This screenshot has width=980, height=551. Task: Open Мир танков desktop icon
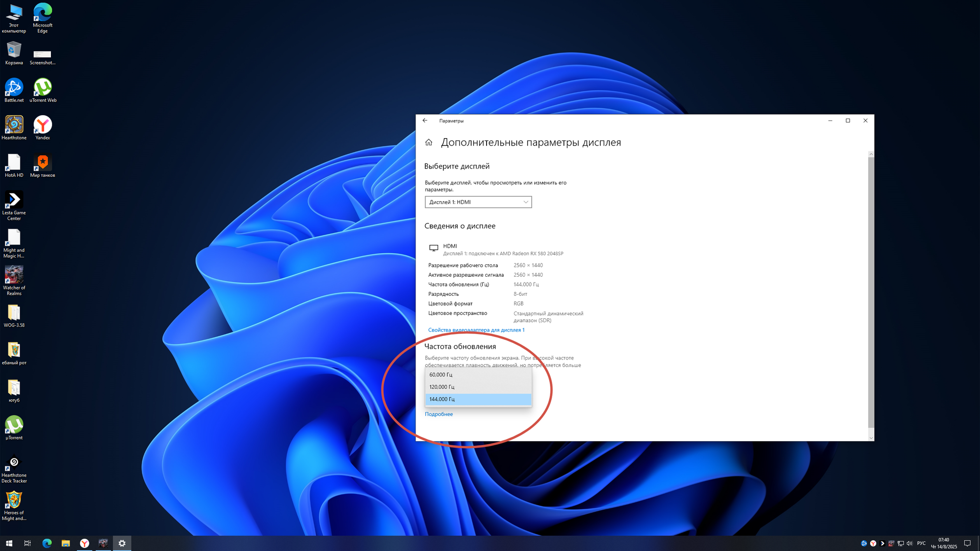tap(43, 163)
